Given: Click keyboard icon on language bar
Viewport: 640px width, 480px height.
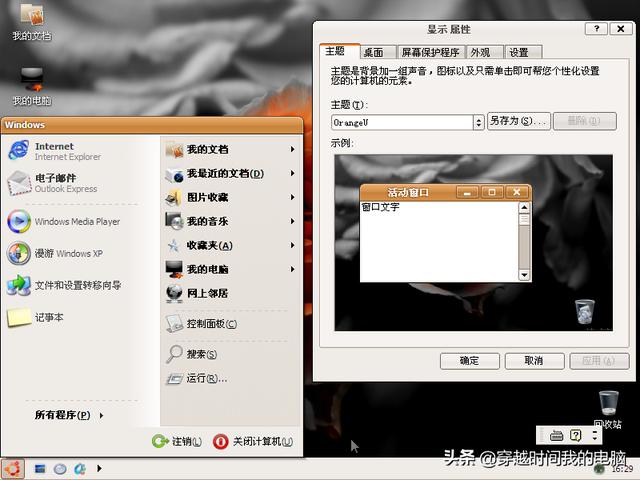Looking at the screenshot, I should pyautogui.click(x=556, y=436).
